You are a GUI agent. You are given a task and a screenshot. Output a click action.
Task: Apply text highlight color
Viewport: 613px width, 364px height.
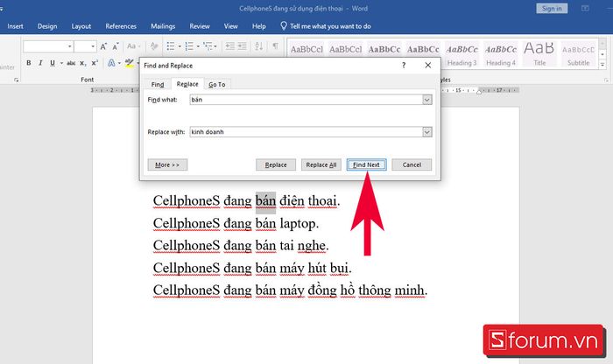129,63
